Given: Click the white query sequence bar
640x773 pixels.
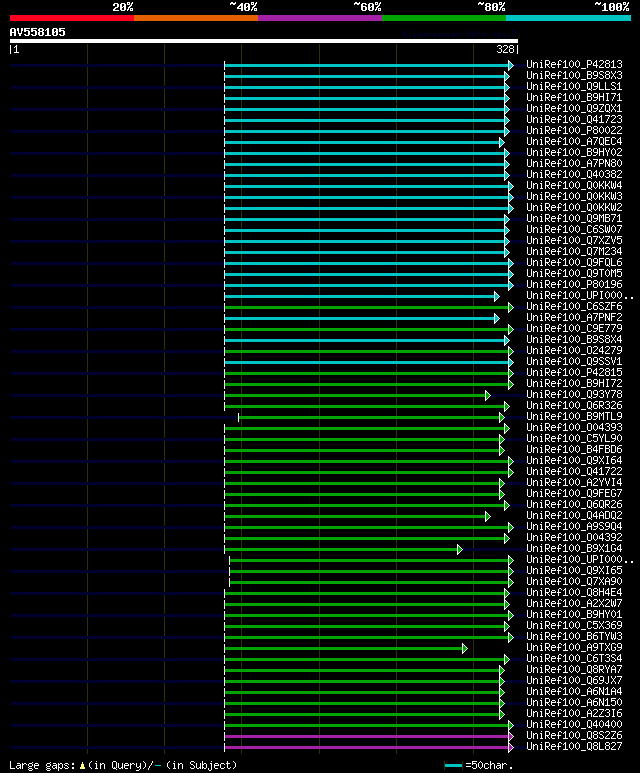Looking at the screenshot, I should click(x=264, y=41).
